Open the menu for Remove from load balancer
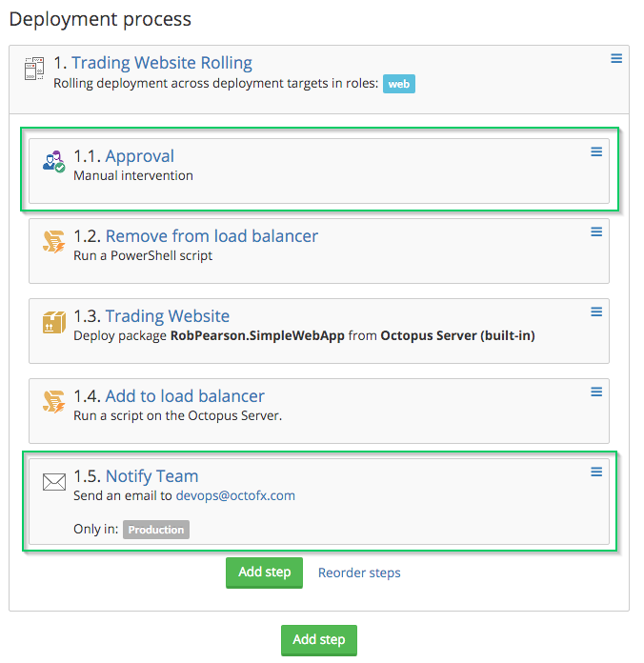 [x=596, y=232]
